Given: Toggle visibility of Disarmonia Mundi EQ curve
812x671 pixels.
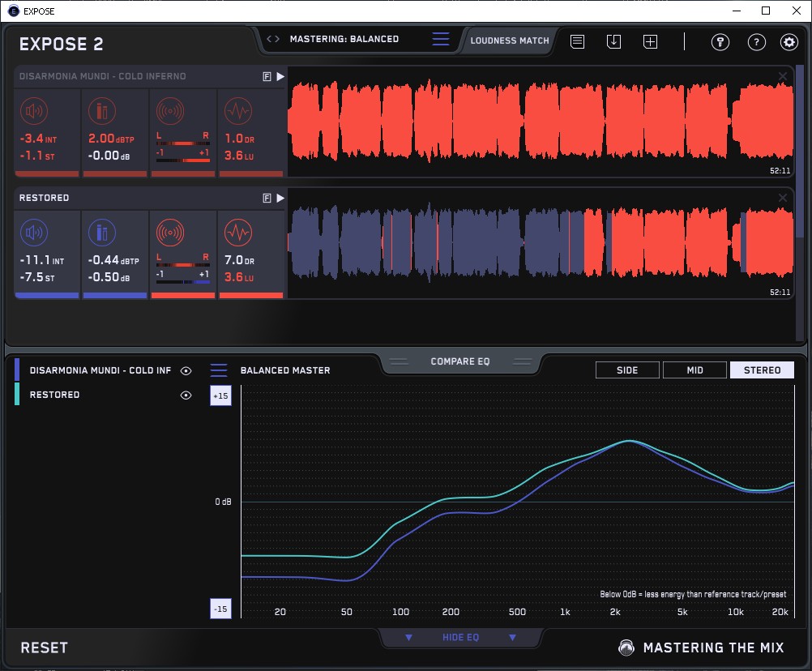Looking at the screenshot, I should (x=186, y=370).
